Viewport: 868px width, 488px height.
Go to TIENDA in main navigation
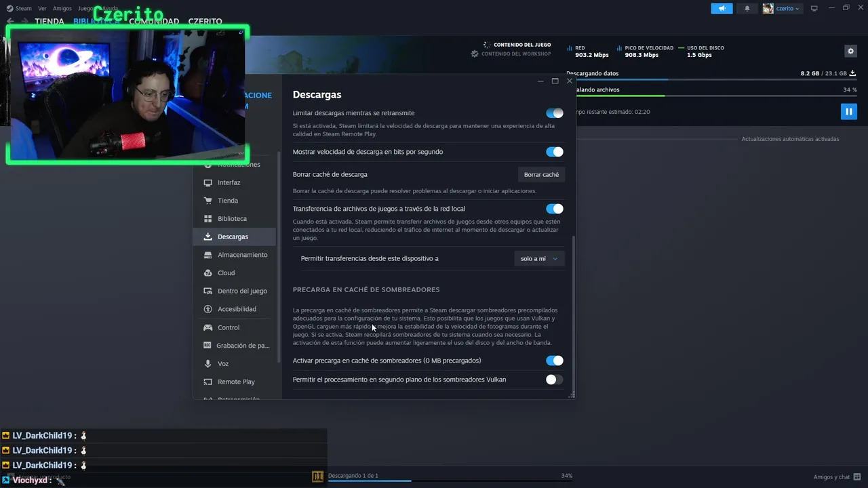pyautogui.click(x=50, y=22)
